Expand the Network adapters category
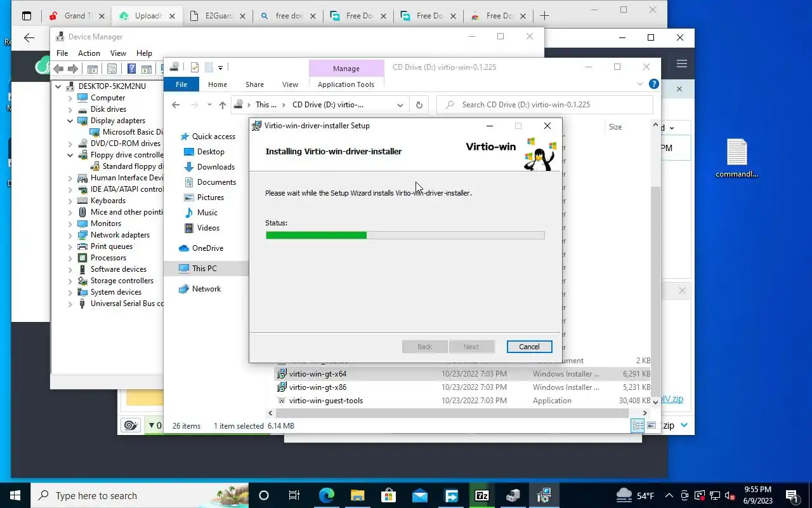This screenshot has width=812, height=508. pyautogui.click(x=70, y=235)
